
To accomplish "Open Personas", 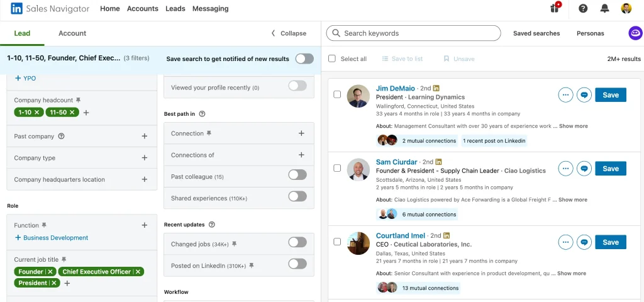I will 590,33.
